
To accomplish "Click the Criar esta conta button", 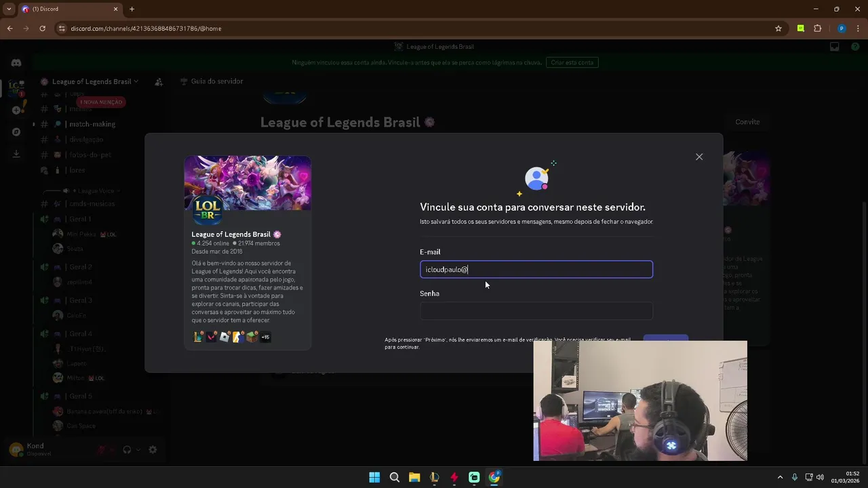I will click(572, 62).
